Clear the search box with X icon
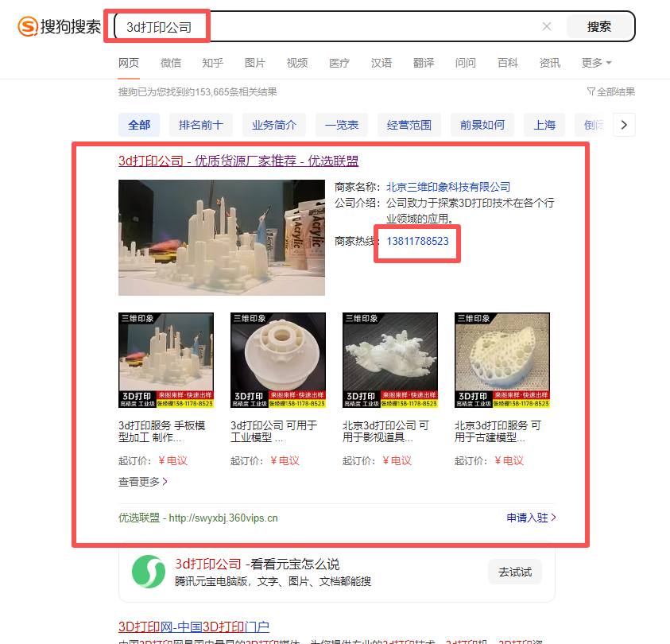 (547, 26)
